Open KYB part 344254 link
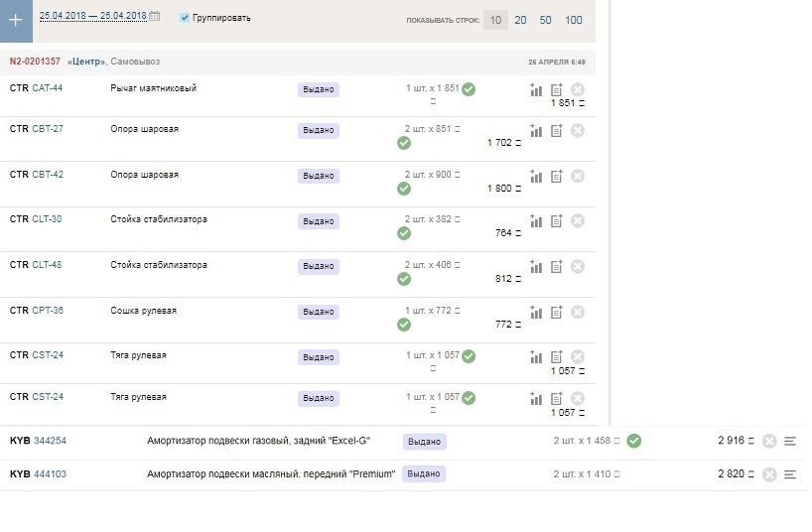The height and width of the screenshot is (532, 812). tap(50, 441)
